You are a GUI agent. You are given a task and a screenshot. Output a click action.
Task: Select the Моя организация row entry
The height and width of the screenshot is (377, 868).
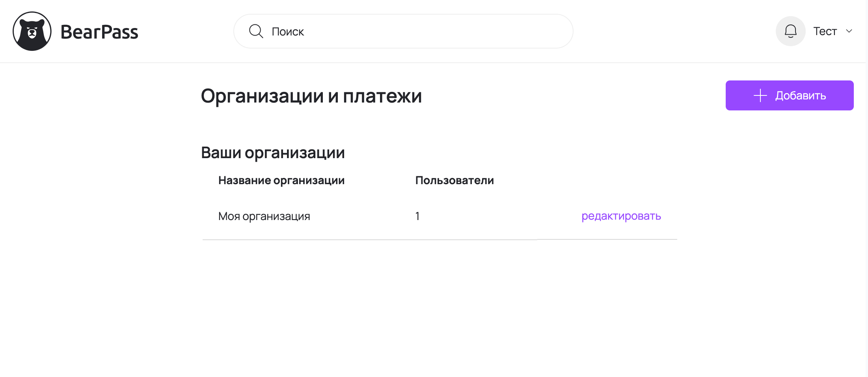click(x=264, y=216)
